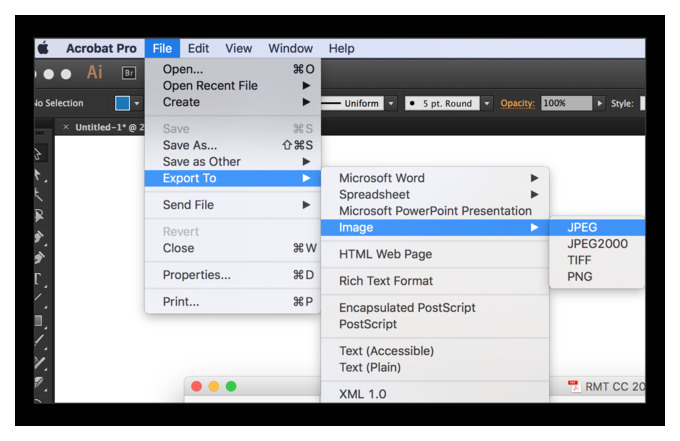Choose TIFF image format
The image size is (680, 441).
(x=597, y=261)
